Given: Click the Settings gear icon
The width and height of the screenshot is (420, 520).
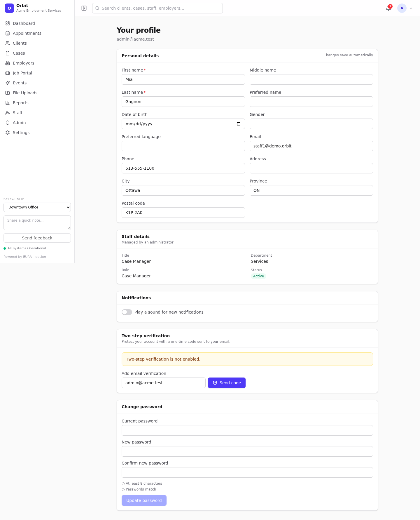Looking at the screenshot, I should tap(8, 133).
